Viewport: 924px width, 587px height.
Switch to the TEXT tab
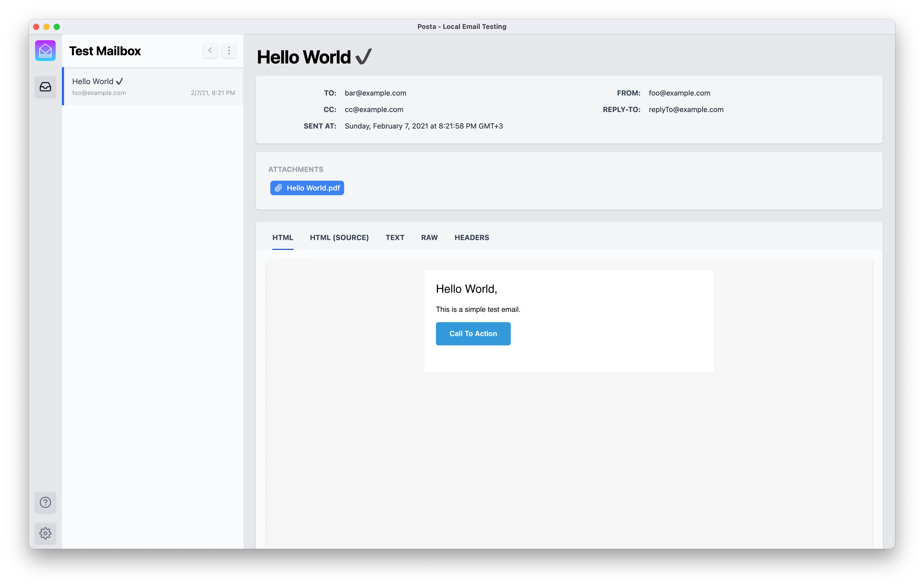(395, 237)
